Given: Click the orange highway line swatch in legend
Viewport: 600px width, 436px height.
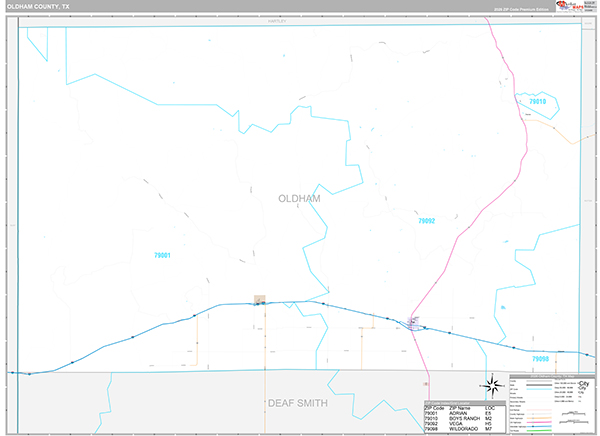Looking at the screenshot, I should (x=539, y=418).
